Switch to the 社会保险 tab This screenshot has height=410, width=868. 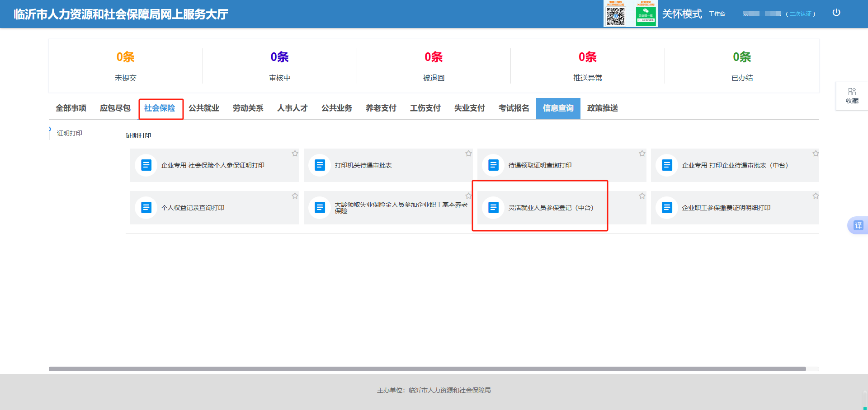[x=160, y=108]
